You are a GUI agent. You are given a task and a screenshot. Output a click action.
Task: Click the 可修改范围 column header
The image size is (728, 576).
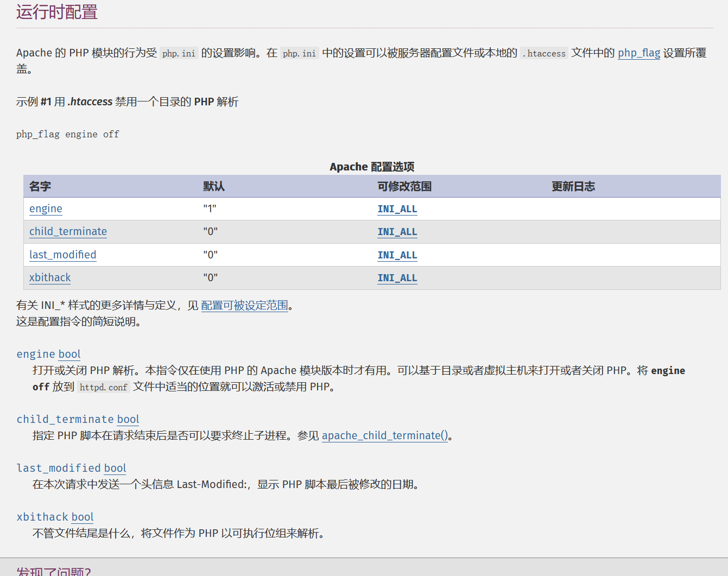pos(404,186)
